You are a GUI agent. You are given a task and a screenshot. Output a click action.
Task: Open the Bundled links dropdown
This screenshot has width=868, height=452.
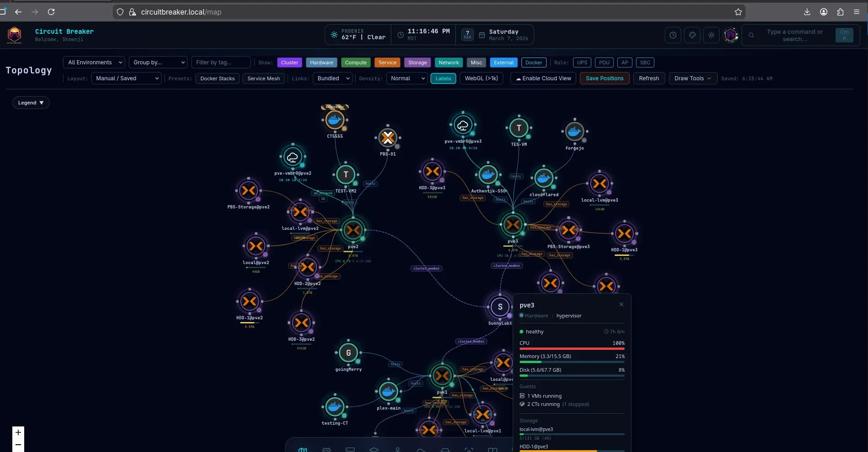pos(332,78)
